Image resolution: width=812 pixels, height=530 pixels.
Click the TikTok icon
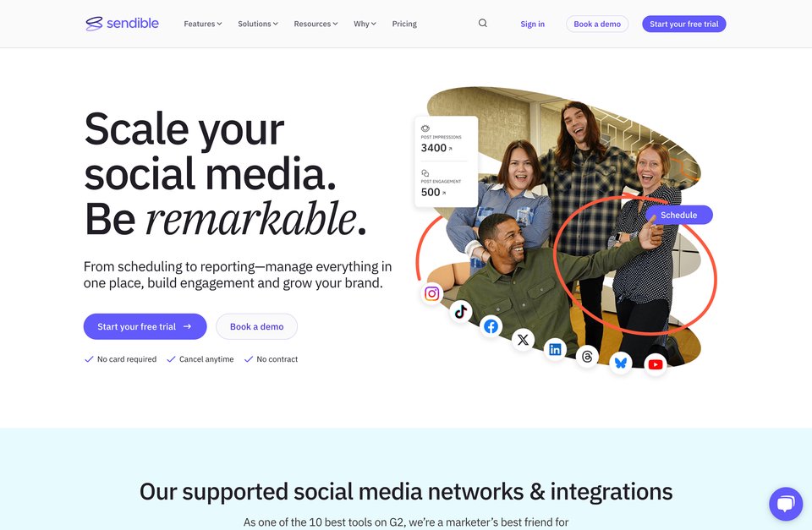coord(460,312)
